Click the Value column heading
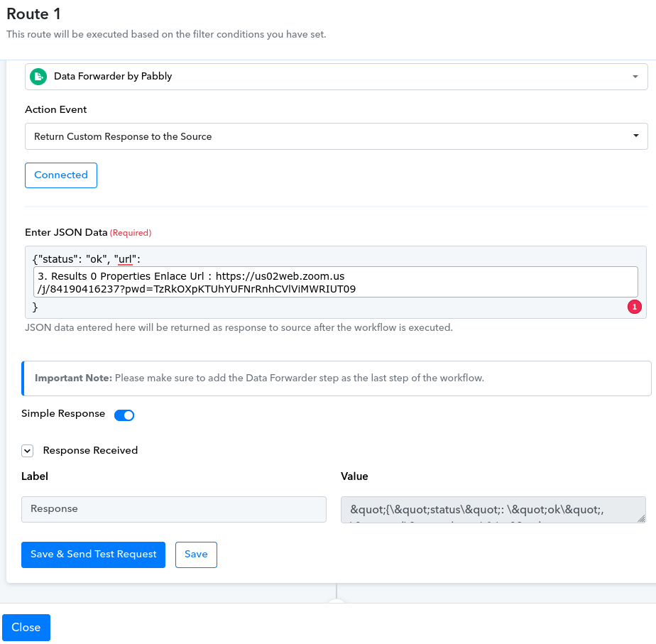This screenshot has width=656, height=644. pyautogui.click(x=354, y=476)
